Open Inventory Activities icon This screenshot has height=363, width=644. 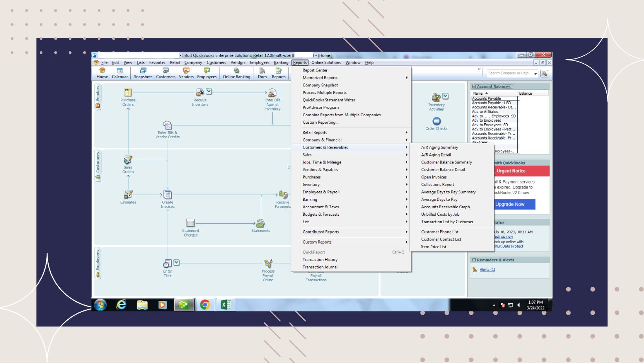coord(436,97)
